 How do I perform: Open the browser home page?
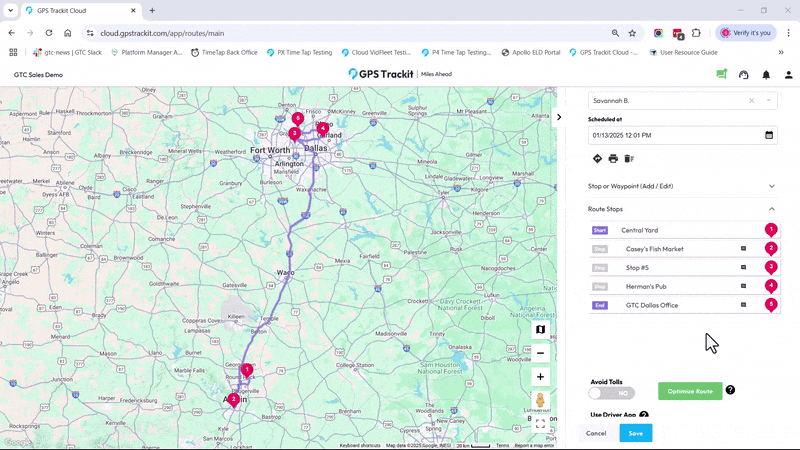[x=67, y=33]
